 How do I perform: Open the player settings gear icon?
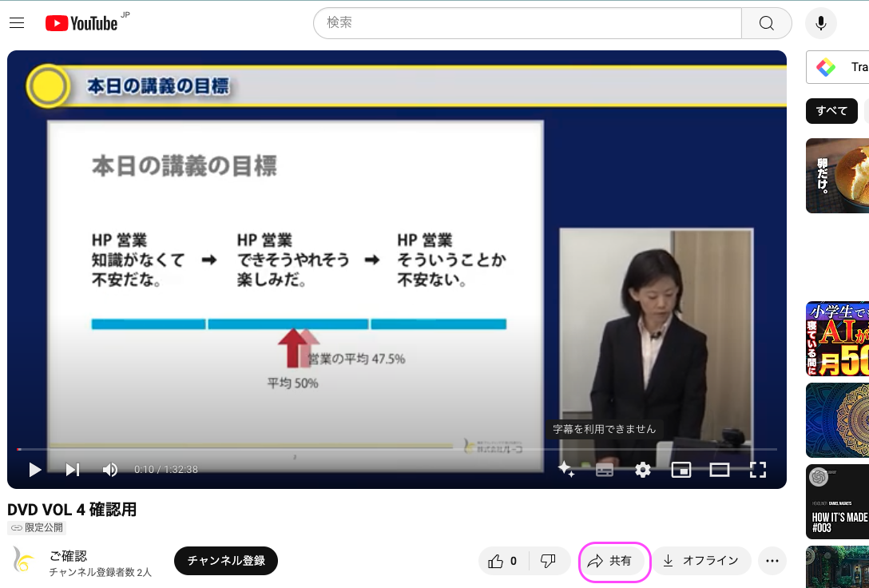(643, 470)
